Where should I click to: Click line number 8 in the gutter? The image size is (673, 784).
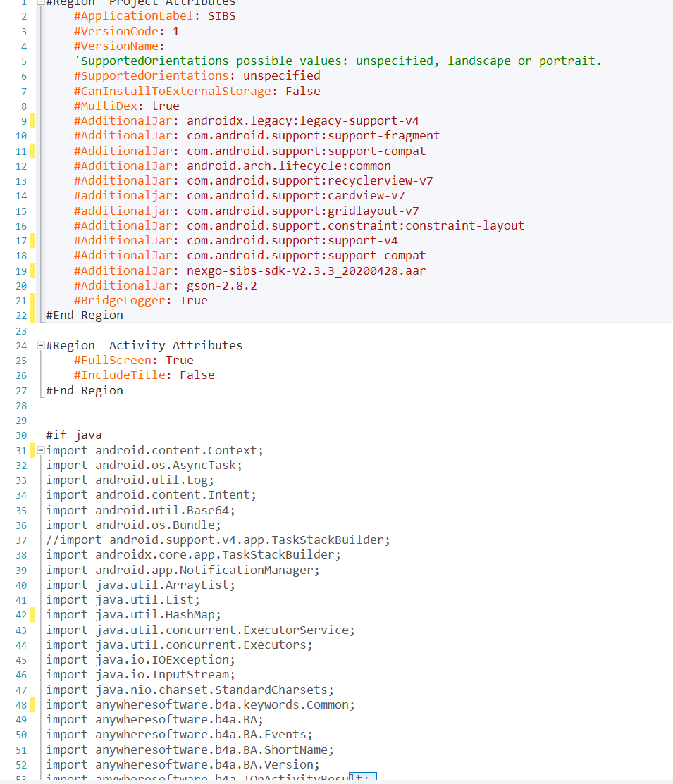(23, 106)
